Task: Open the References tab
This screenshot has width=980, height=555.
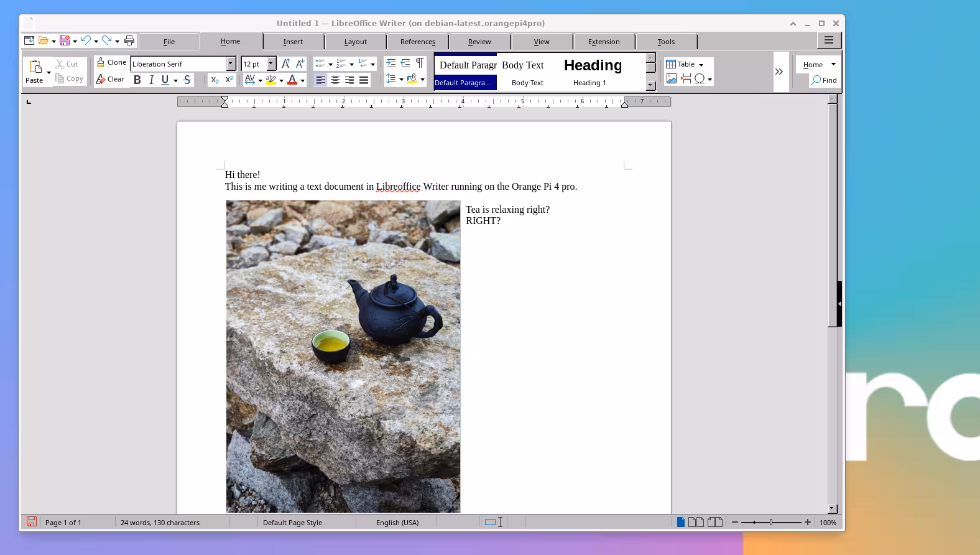Action: pos(417,42)
